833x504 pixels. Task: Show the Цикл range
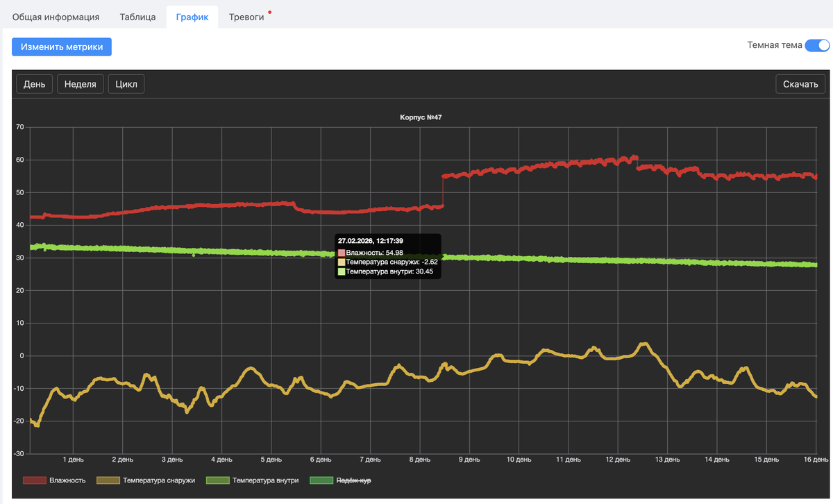pos(126,84)
